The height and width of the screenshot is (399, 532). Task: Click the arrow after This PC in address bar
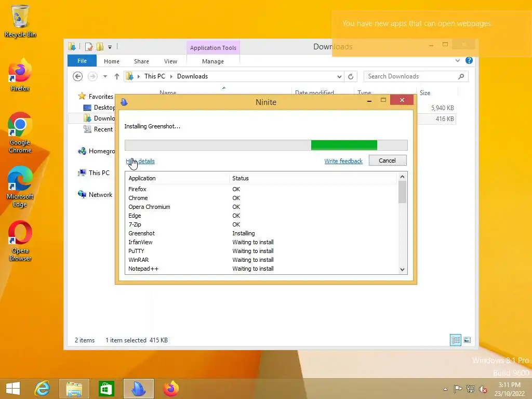click(171, 76)
